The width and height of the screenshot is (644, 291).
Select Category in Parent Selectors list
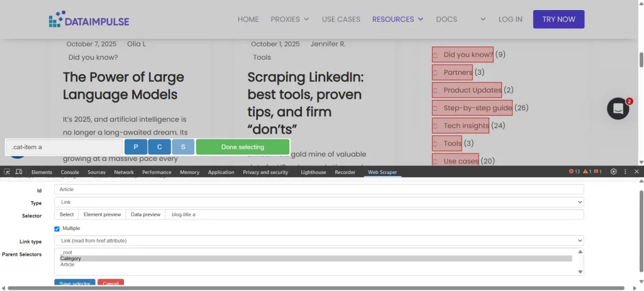click(70, 258)
